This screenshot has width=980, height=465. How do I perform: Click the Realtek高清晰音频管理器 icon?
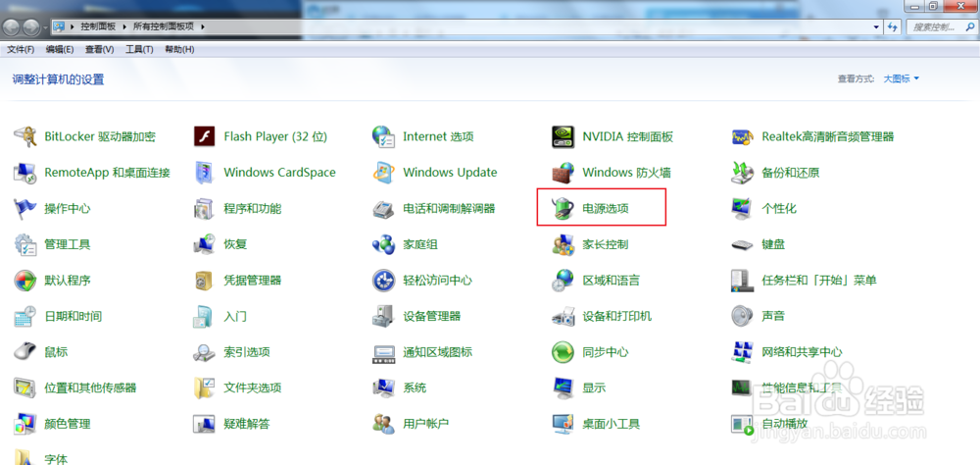(x=743, y=136)
